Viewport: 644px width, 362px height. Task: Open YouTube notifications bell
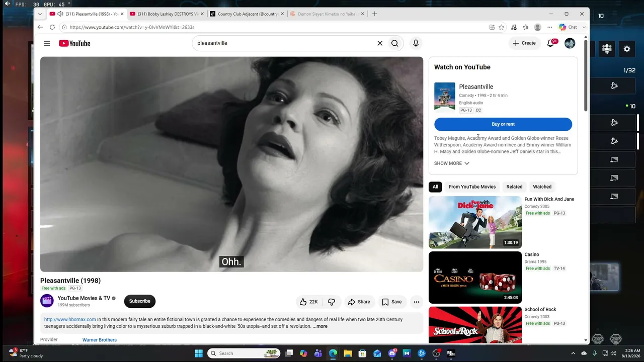[551, 43]
